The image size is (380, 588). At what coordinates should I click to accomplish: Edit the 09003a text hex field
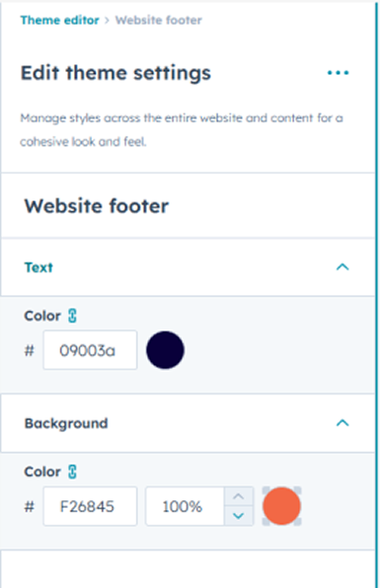click(x=90, y=350)
